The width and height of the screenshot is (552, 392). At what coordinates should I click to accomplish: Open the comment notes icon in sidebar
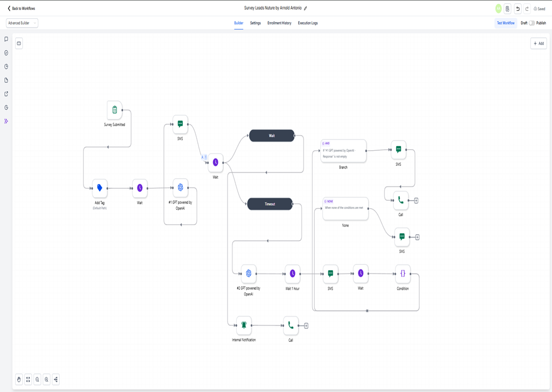tap(6, 39)
